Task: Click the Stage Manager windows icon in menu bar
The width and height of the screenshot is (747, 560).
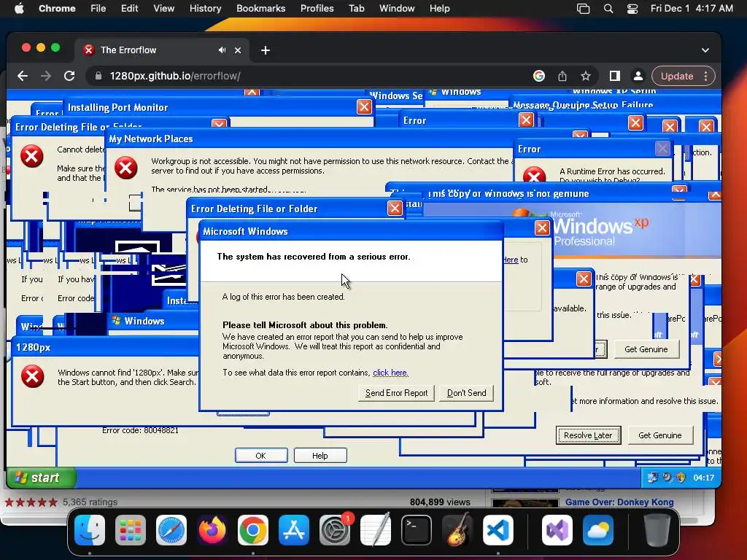Action: 583,9
